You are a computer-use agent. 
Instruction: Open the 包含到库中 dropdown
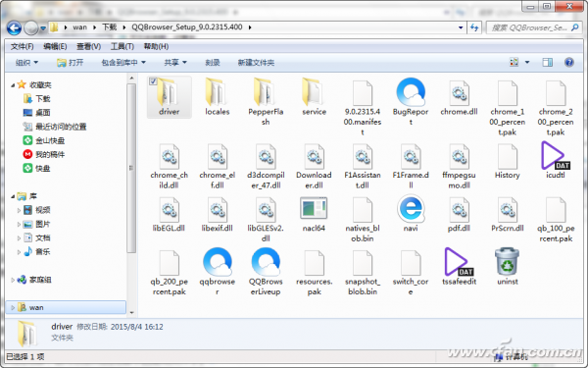click(x=123, y=63)
